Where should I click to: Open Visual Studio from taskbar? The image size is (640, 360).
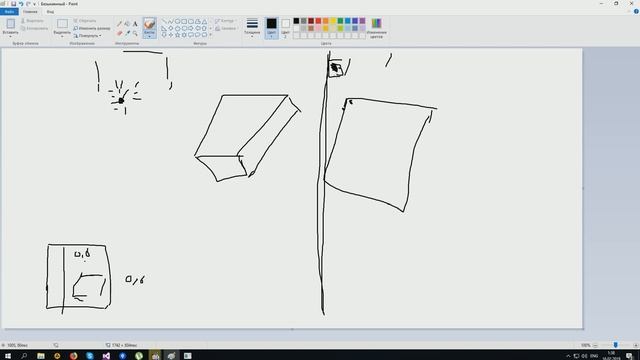click(x=106, y=356)
